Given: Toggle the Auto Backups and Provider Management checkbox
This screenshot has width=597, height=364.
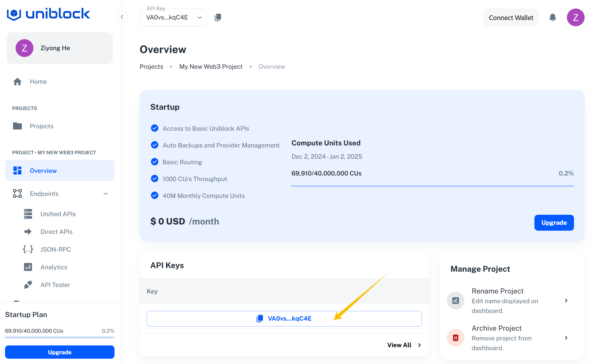Looking at the screenshot, I should pyautogui.click(x=154, y=145).
